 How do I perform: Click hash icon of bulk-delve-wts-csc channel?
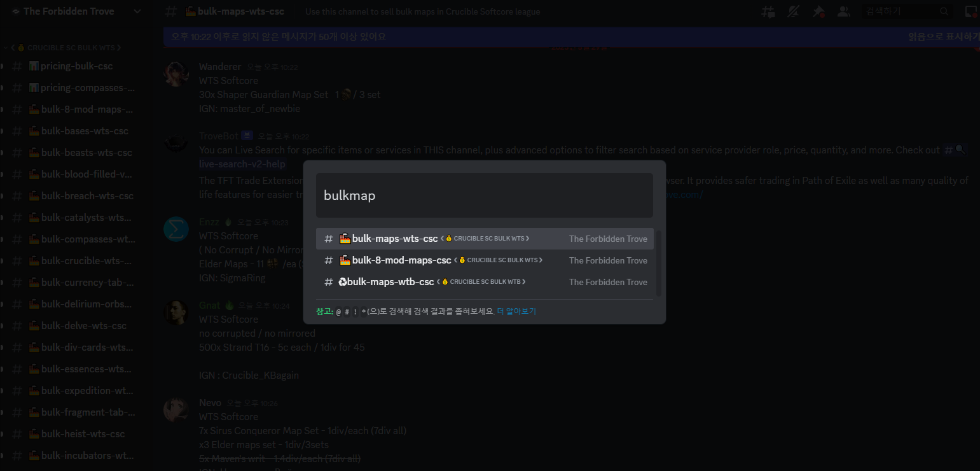(17, 326)
